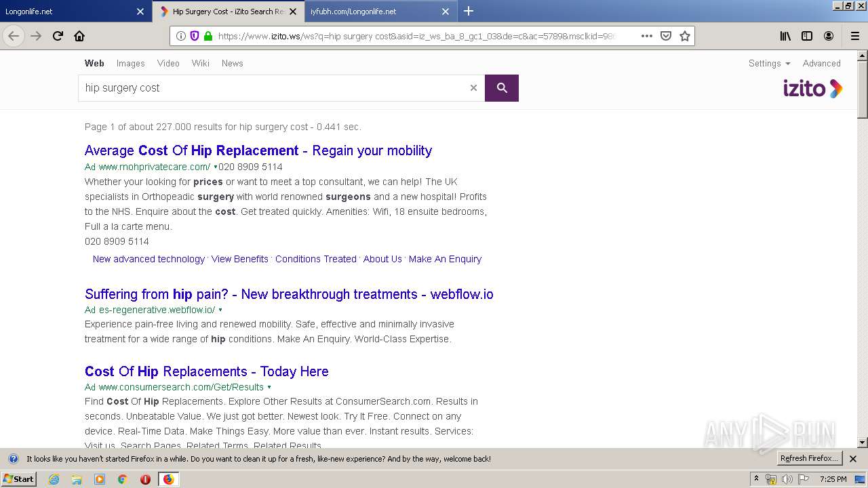868x488 pixels.
Task: Show site information icon in address bar
Action: 181,36
